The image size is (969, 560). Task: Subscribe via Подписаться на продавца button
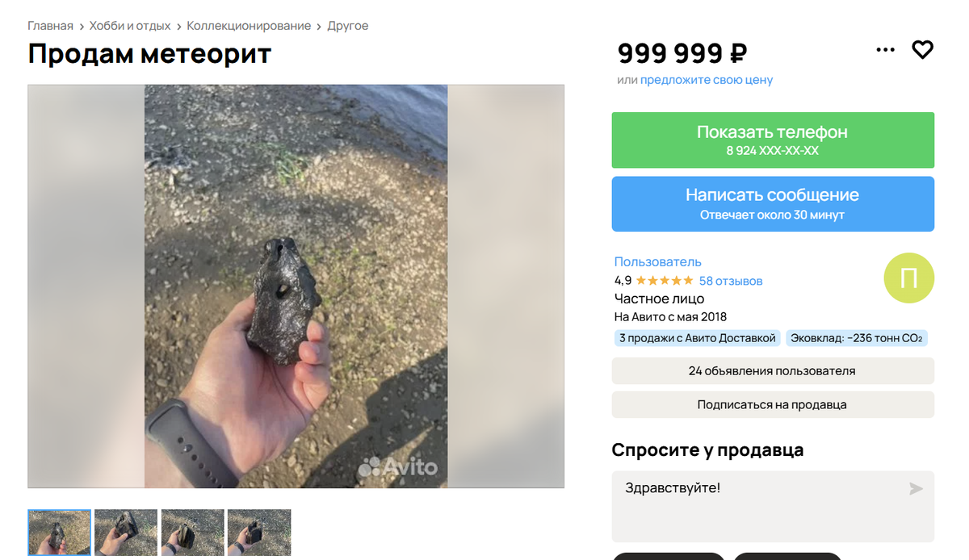point(773,404)
